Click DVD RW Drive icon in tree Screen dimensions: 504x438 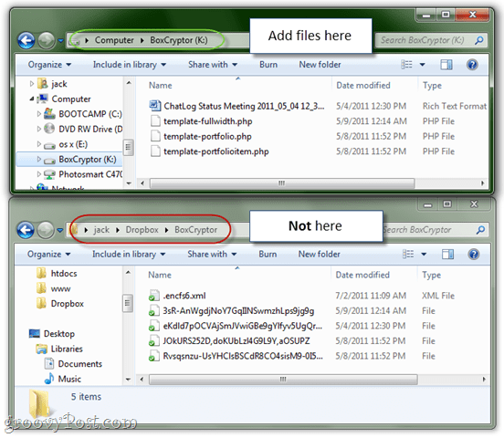(x=49, y=129)
